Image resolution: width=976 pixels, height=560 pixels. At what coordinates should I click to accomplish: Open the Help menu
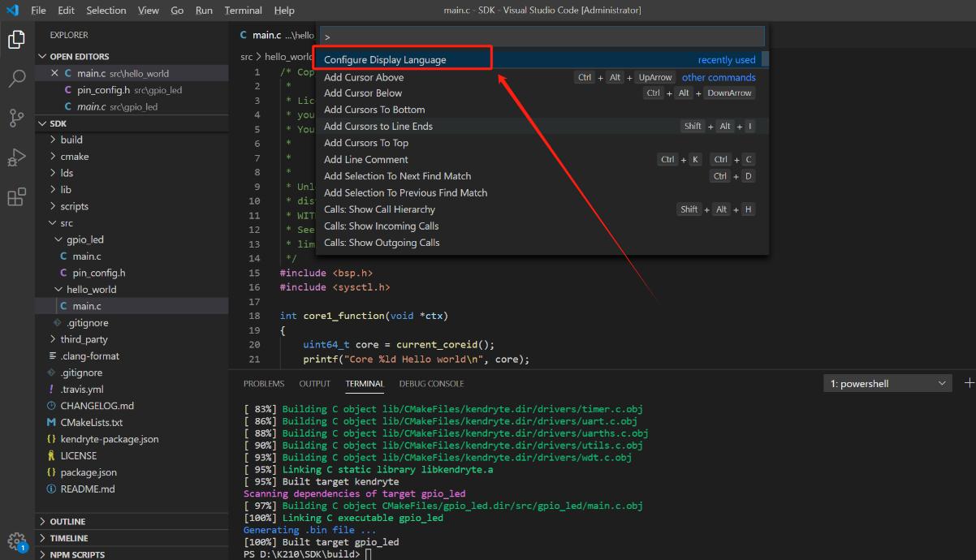click(x=284, y=11)
